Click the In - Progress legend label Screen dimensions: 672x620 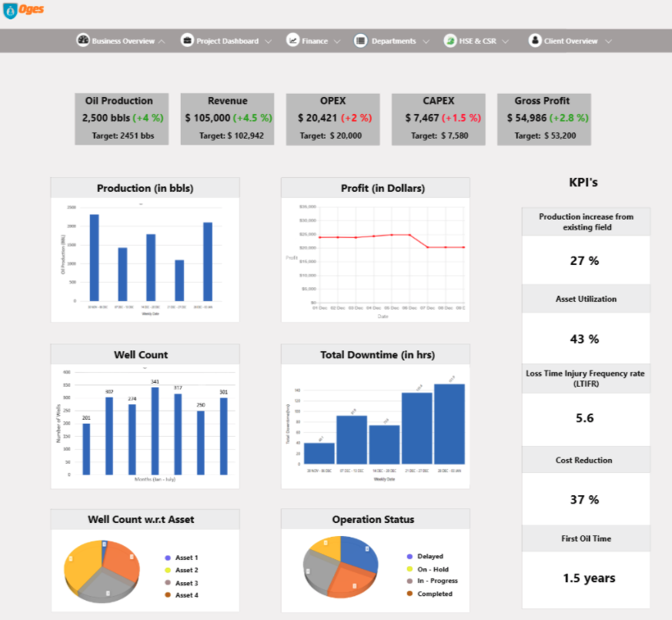point(437,581)
